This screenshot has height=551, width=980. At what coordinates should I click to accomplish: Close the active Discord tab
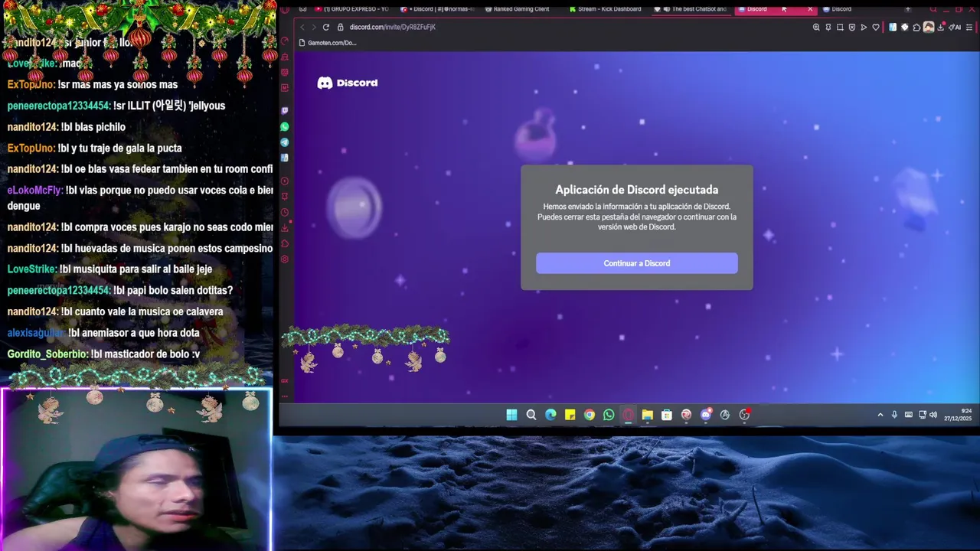[810, 9]
